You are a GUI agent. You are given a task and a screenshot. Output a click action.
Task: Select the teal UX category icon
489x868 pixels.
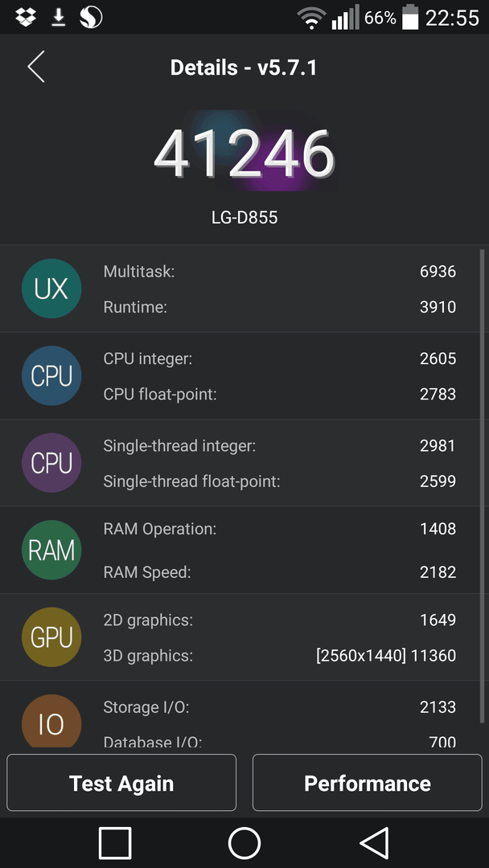coord(51,289)
